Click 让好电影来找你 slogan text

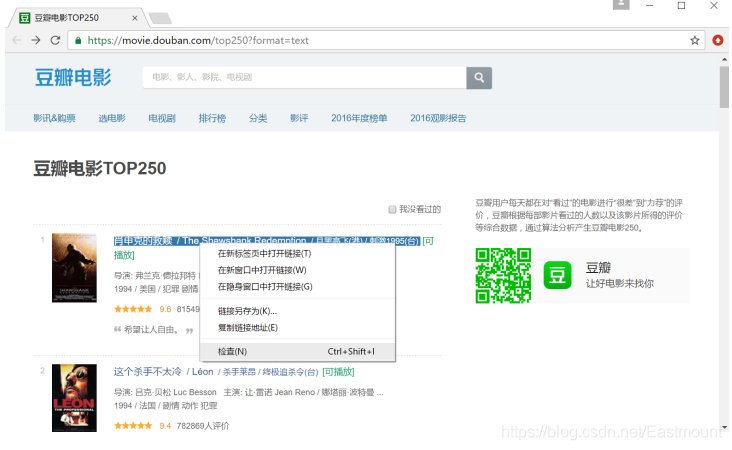[619, 283]
